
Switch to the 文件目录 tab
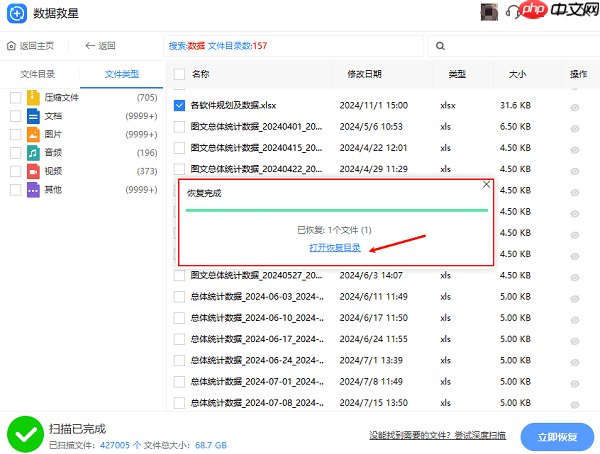(x=38, y=74)
